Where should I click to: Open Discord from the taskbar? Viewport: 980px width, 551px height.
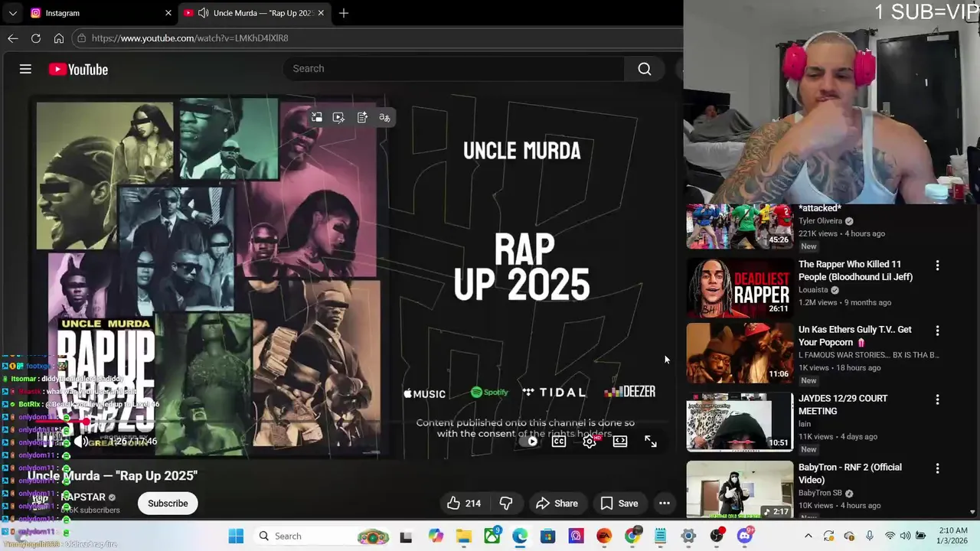coord(745,536)
